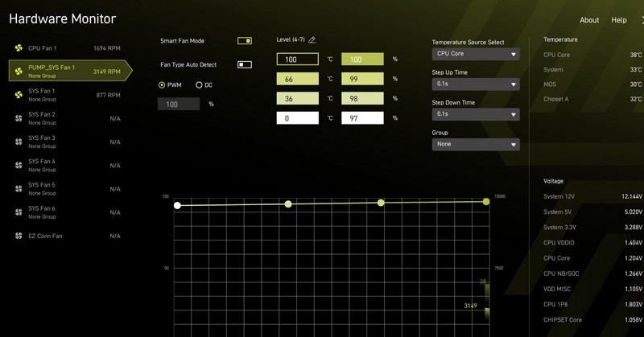Open the Help menu item
This screenshot has height=337, width=644.
click(618, 20)
